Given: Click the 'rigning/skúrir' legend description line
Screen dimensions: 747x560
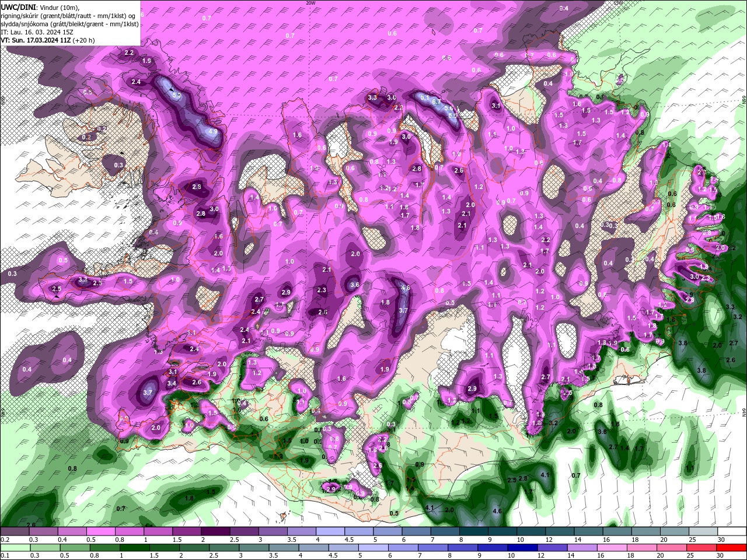Looking at the screenshot, I should pos(68,16).
